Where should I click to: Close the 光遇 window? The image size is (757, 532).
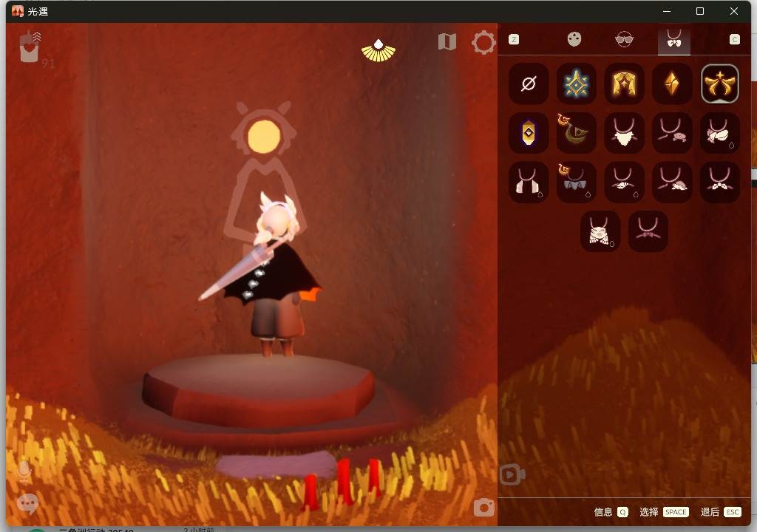coord(734,11)
